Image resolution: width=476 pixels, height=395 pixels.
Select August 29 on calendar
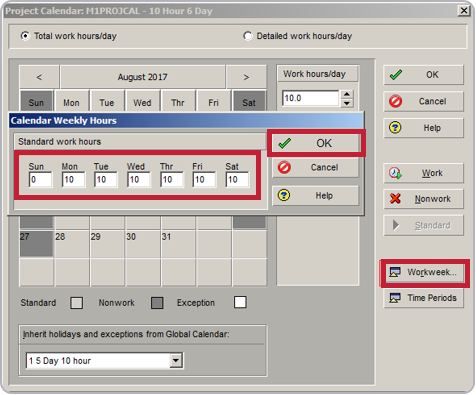tap(107, 244)
